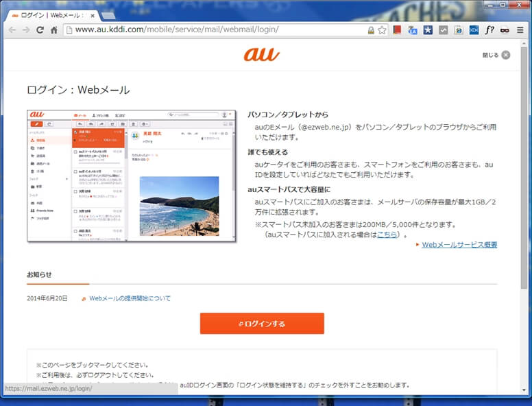
Task: Click the f? extension icon
Action: 489,30
